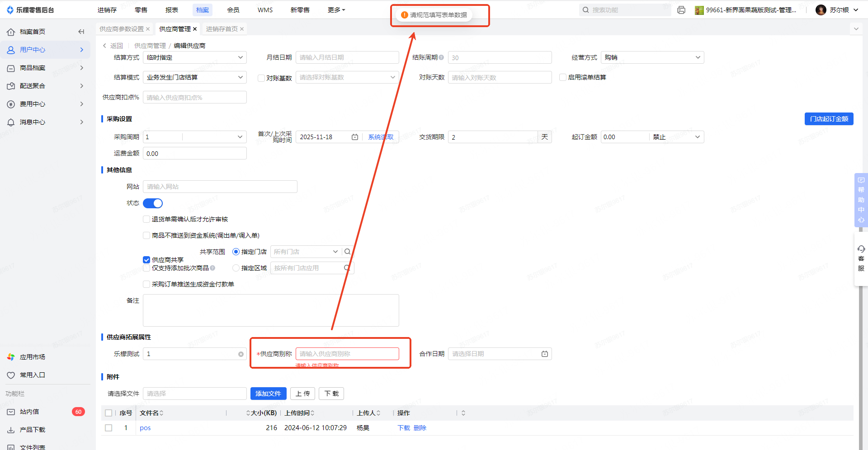Image resolution: width=868 pixels, height=450 pixels.
Task: Check the 对账基数 checkbox
Action: [261, 78]
